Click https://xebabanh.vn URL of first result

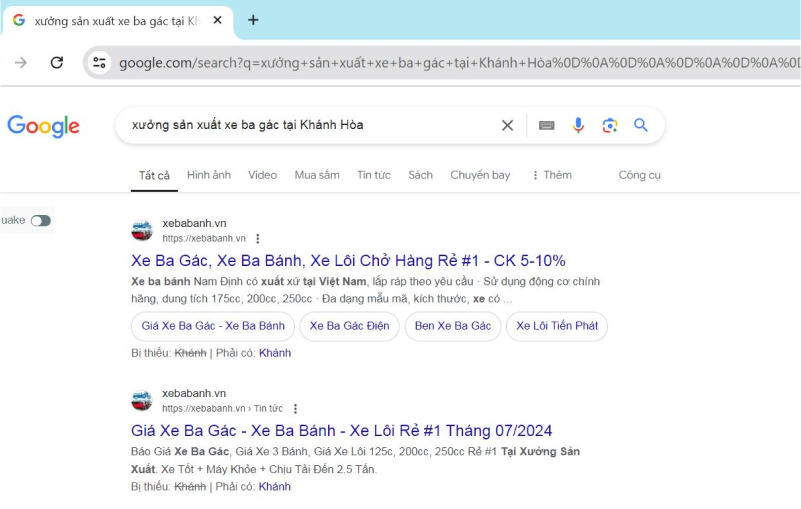(204, 239)
